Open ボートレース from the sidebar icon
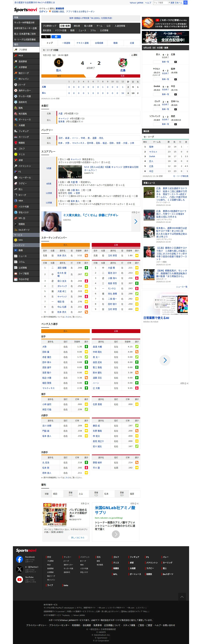The height and width of the screenshot is (644, 202). coord(16,119)
